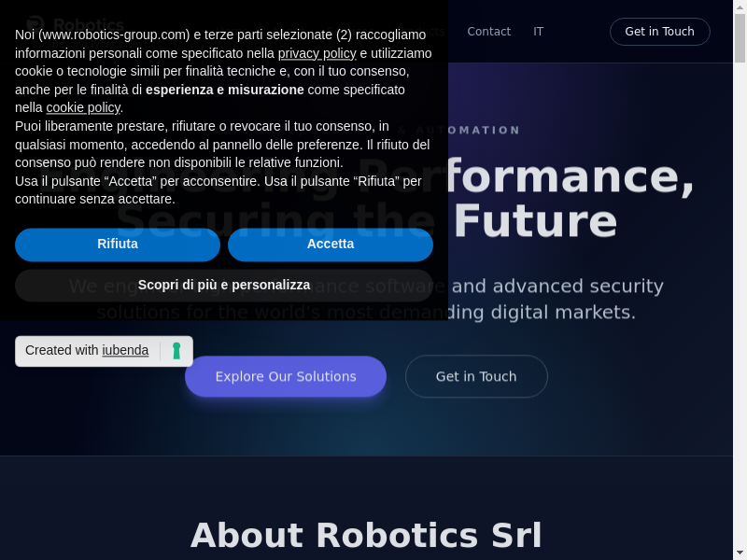
Task: Open the cookie policy link
Action: (83, 107)
